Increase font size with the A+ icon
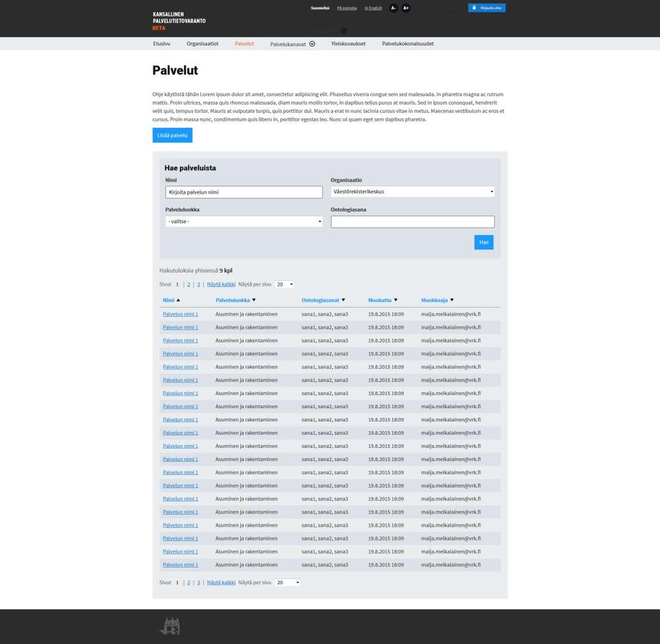Viewport: 660px width, 644px height. [406, 8]
